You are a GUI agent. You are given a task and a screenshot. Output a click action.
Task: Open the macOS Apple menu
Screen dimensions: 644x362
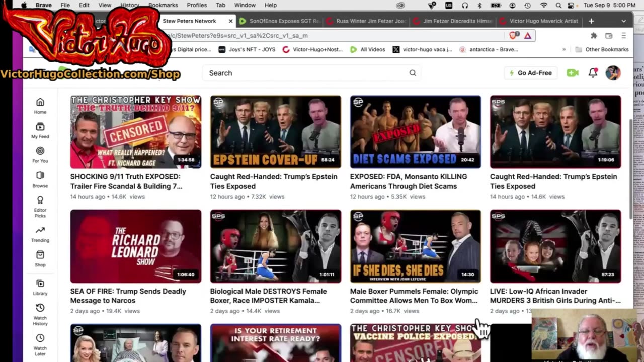coord(24,5)
